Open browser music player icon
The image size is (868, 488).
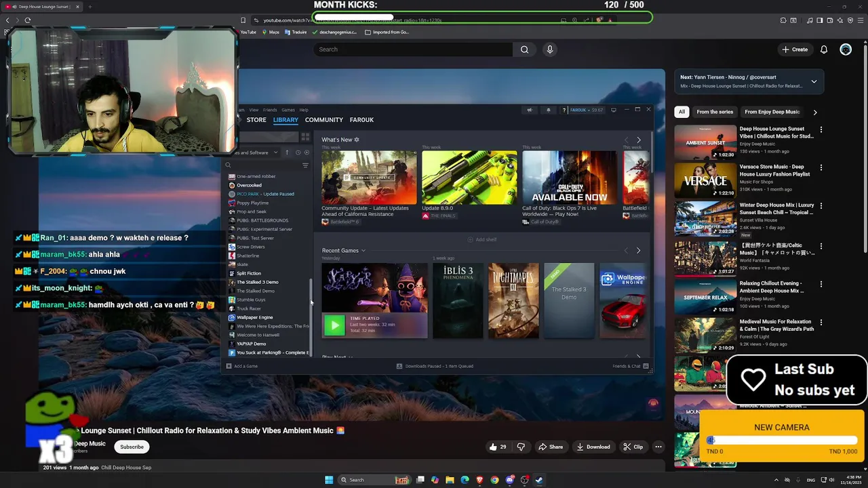pyautogui.click(x=809, y=20)
